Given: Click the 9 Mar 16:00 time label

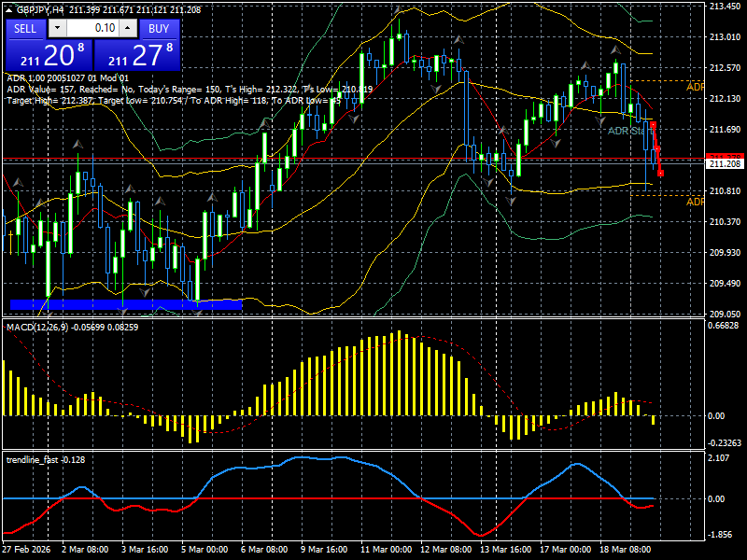Looking at the screenshot, I should pos(324,550).
